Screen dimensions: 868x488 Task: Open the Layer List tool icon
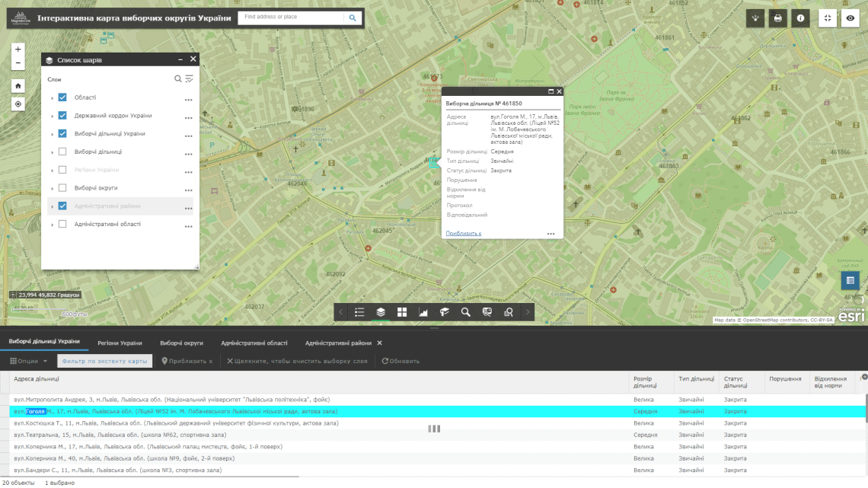tap(381, 311)
